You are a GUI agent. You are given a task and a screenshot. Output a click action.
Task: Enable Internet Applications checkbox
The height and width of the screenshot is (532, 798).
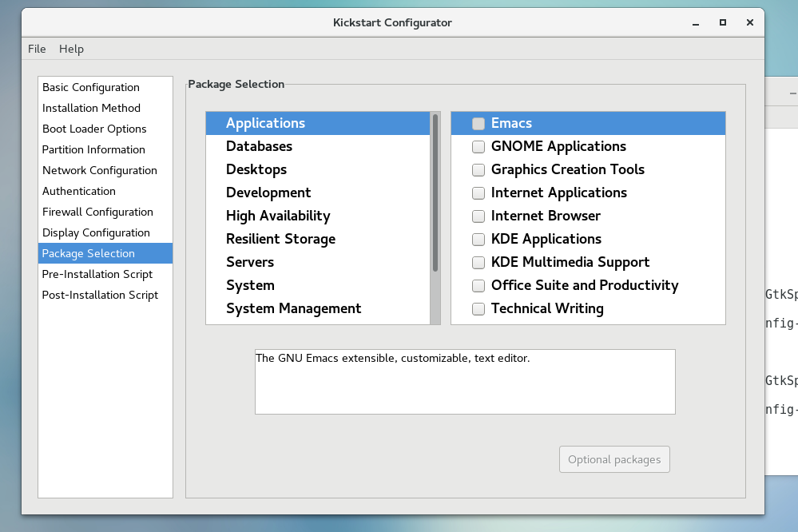(x=478, y=193)
